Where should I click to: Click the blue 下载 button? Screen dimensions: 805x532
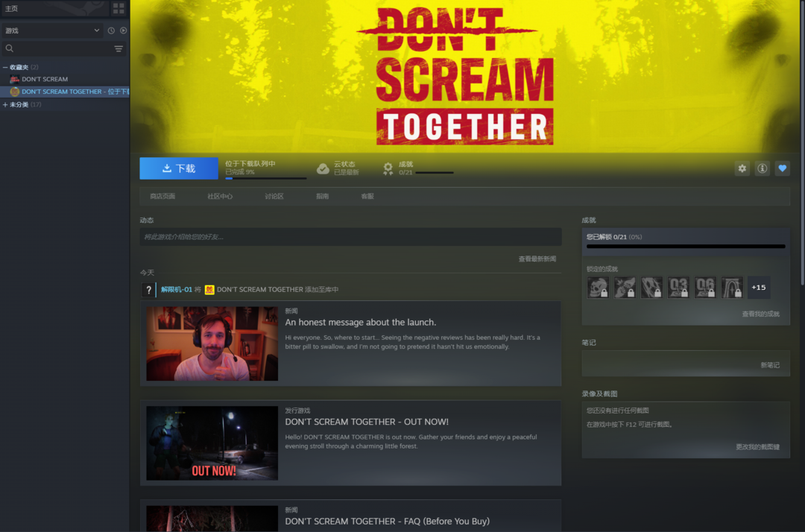[x=179, y=168]
